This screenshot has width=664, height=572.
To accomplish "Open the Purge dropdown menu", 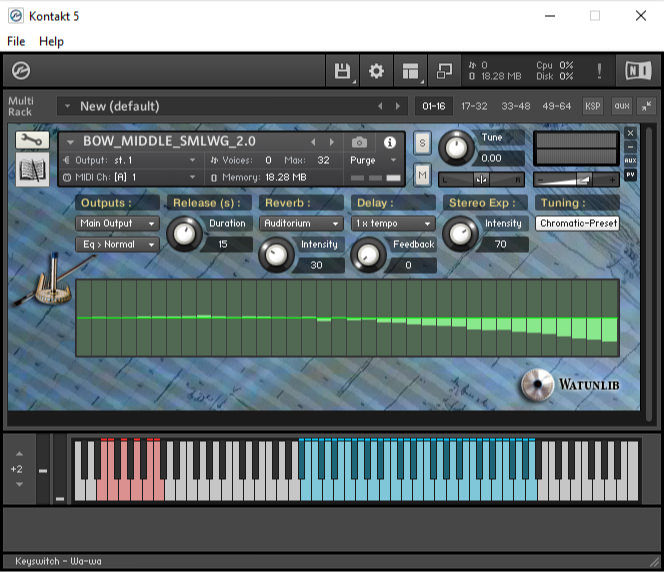I will tap(373, 160).
